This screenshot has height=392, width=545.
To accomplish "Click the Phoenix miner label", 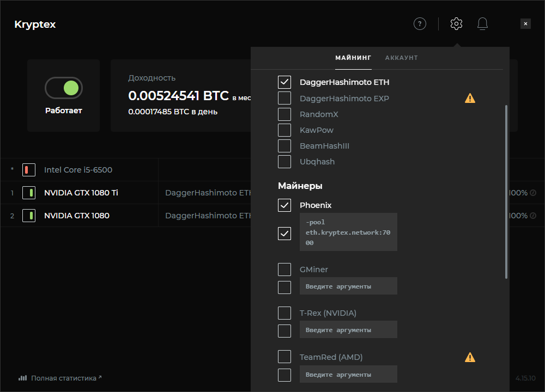I will [316, 205].
